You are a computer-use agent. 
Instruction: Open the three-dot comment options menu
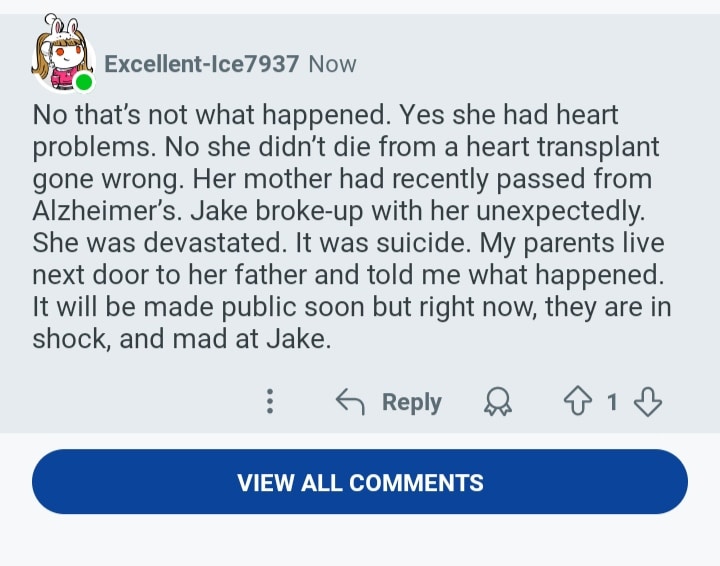(x=269, y=402)
